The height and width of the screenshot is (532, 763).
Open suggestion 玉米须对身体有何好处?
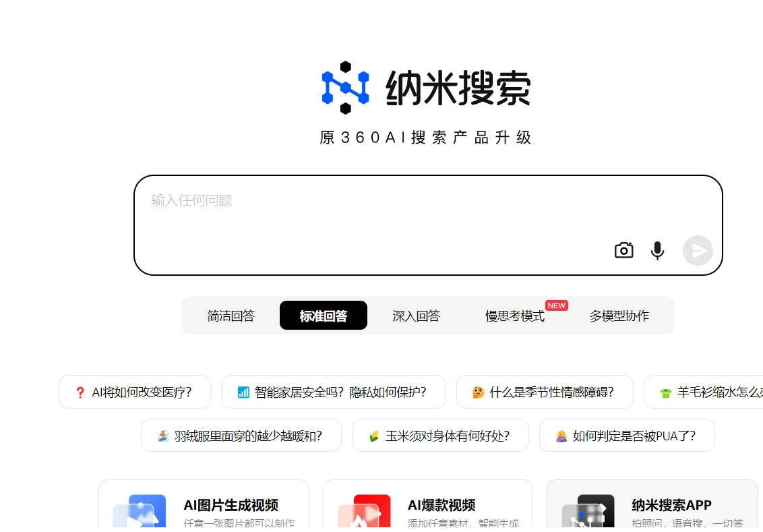(x=440, y=436)
